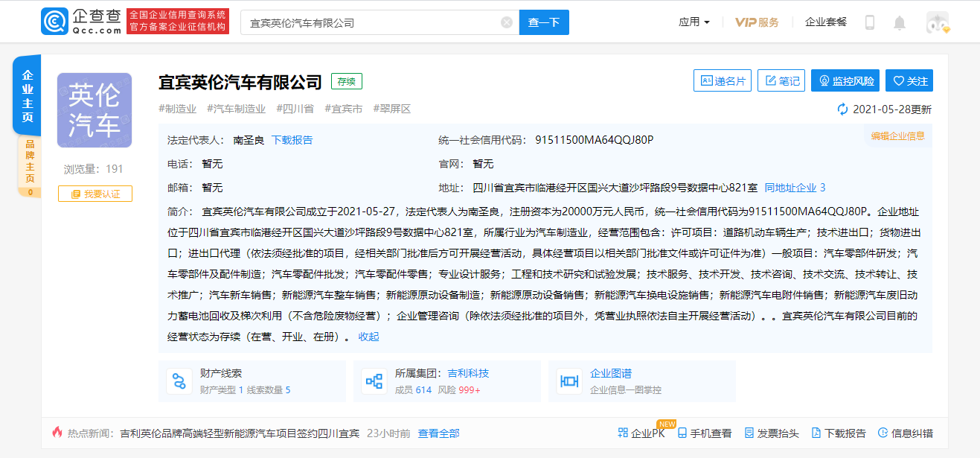Click the company name search input field
The height and width of the screenshot is (458, 980).
[x=372, y=22]
